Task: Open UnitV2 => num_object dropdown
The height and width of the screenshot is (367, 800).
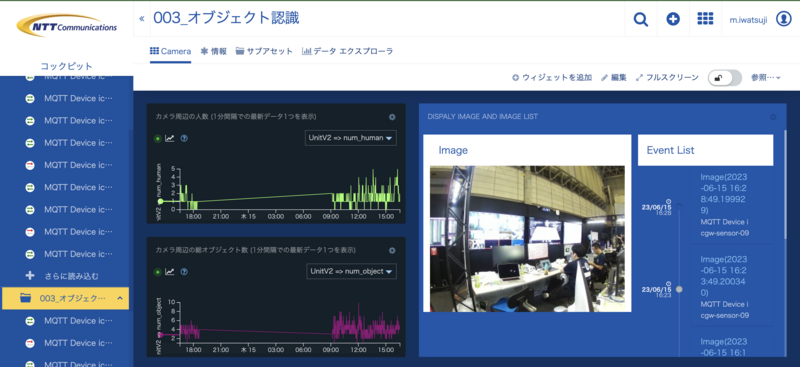Action: point(351,272)
